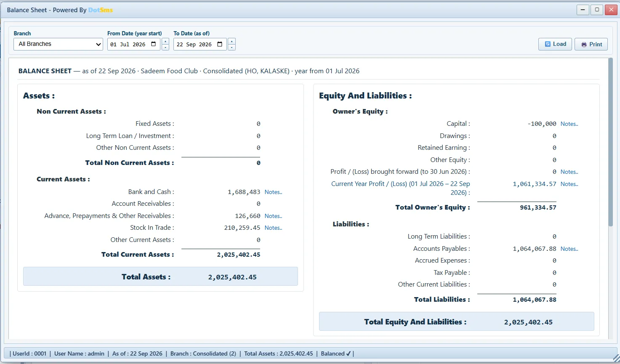Click the Accrued Expenses row label
Viewport: 620px width, 364px height.
443,260
